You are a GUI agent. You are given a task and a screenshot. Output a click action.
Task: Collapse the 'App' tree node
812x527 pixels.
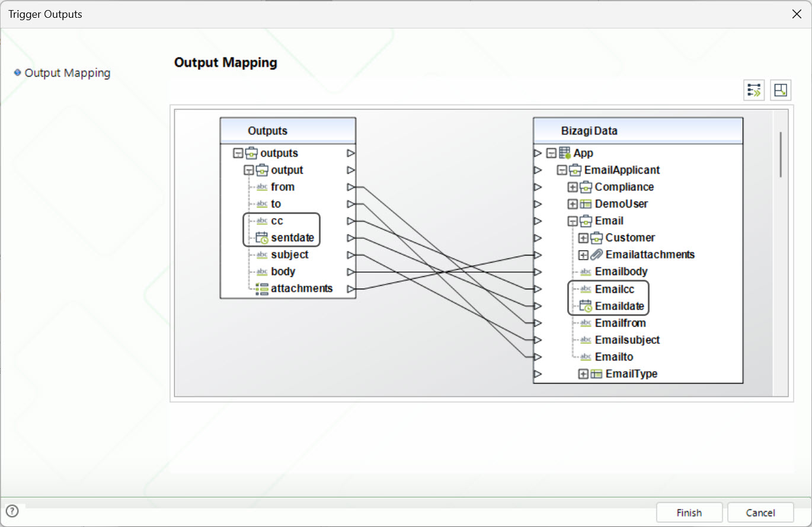click(x=551, y=153)
